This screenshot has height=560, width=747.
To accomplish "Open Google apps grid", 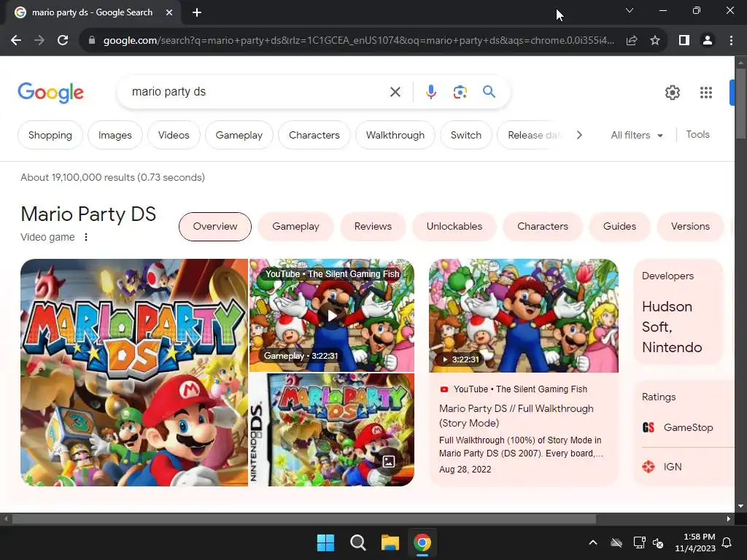I will (x=706, y=93).
